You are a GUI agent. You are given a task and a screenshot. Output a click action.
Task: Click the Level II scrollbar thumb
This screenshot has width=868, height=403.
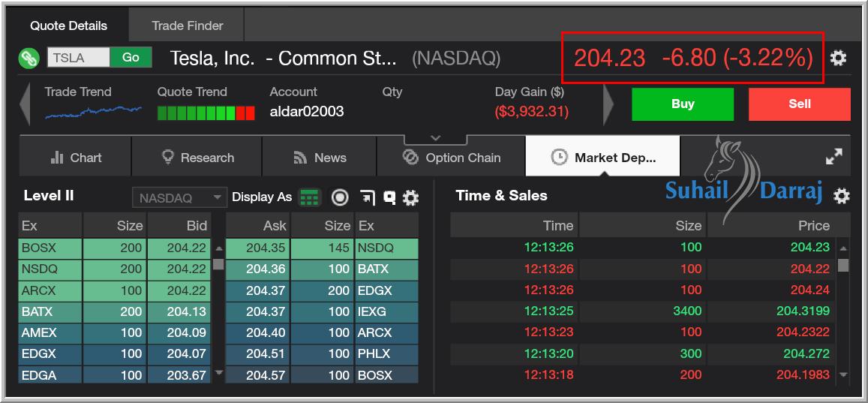pyautogui.click(x=218, y=264)
